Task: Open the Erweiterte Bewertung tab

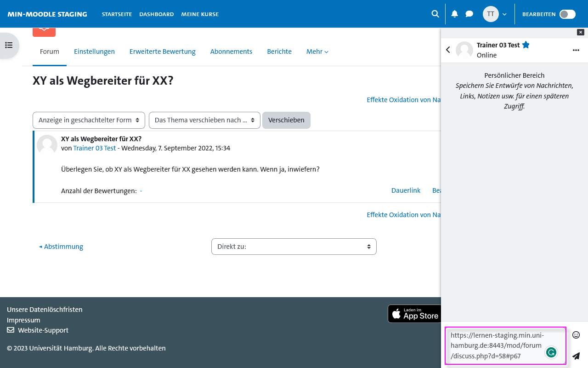Action: (x=163, y=52)
